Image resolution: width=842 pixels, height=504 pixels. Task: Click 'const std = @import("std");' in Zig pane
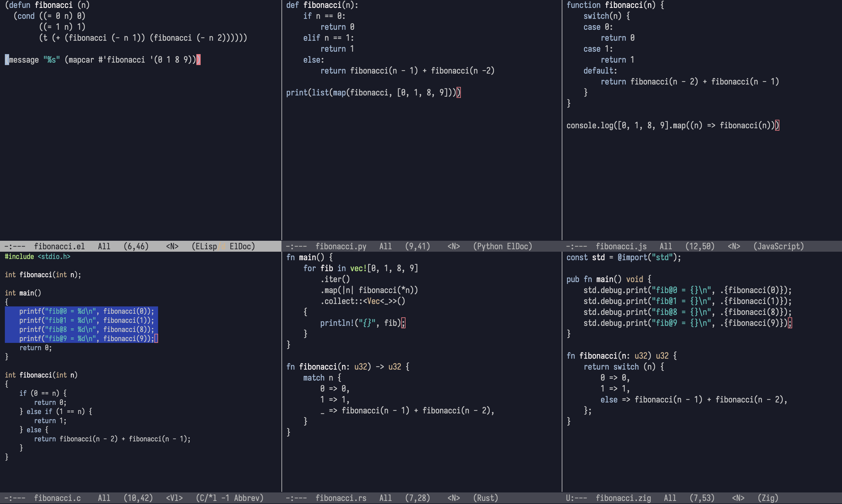(x=624, y=257)
